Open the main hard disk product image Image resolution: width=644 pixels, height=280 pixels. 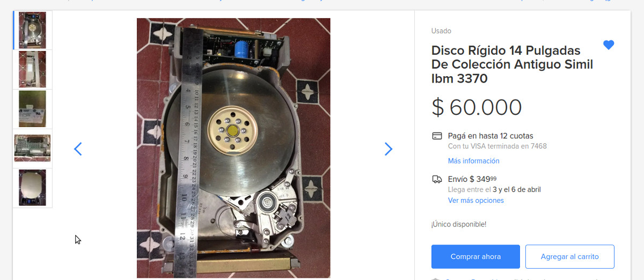(x=233, y=148)
